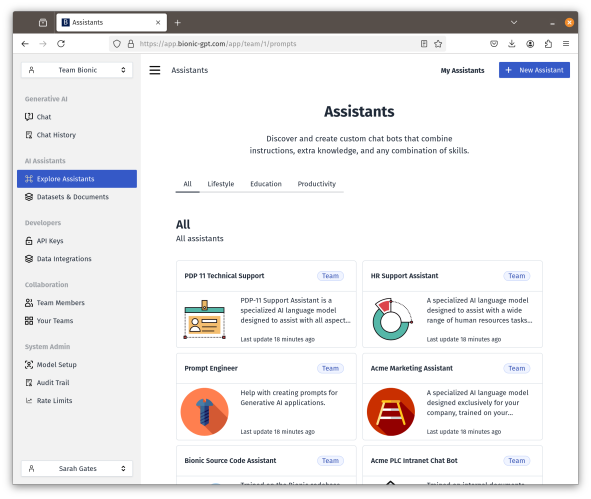The width and height of the screenshot is (591, 499).
Task: Expand the Team Bionic team selector
Action: pos(77,70)
